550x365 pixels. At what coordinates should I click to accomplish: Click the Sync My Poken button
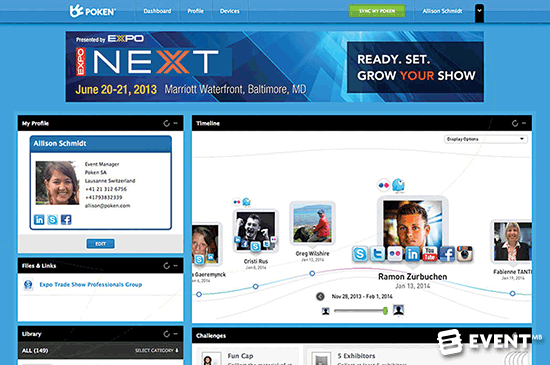tap(377, 11)
